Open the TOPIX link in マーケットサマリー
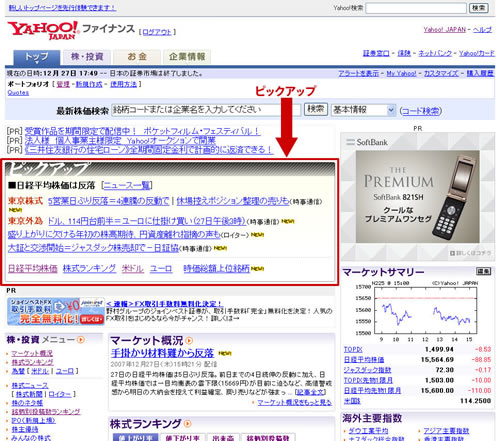 pos(353,349)
